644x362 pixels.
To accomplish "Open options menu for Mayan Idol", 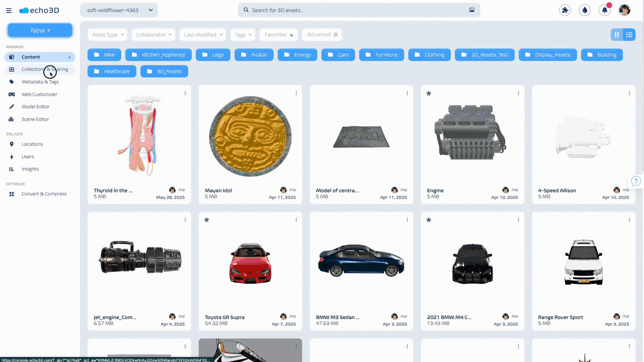I will (296, 93).
